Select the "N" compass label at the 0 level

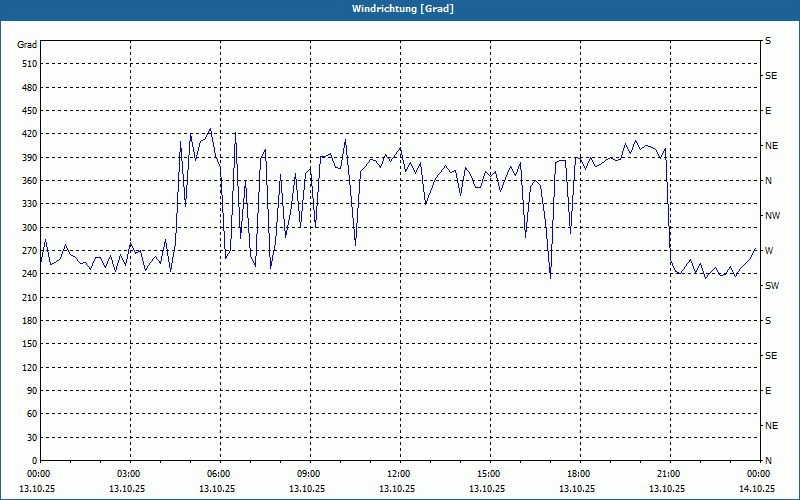[x=768, y=461]
